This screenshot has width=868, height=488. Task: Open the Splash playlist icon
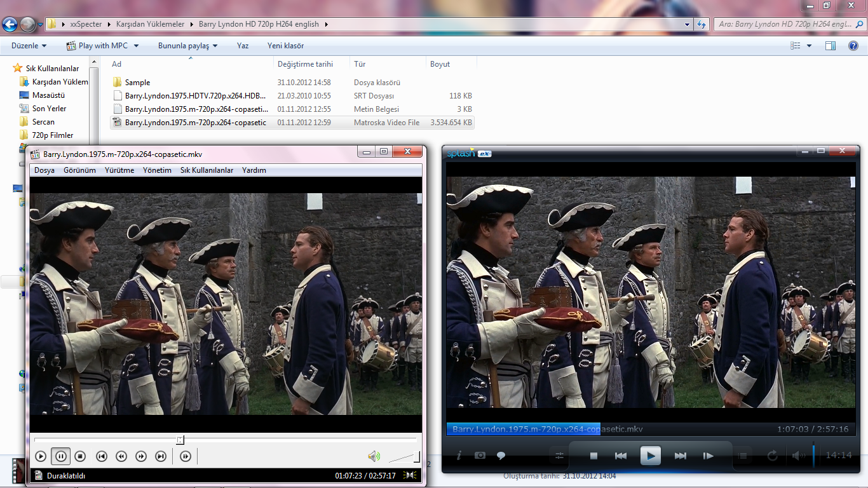point(742,456)
